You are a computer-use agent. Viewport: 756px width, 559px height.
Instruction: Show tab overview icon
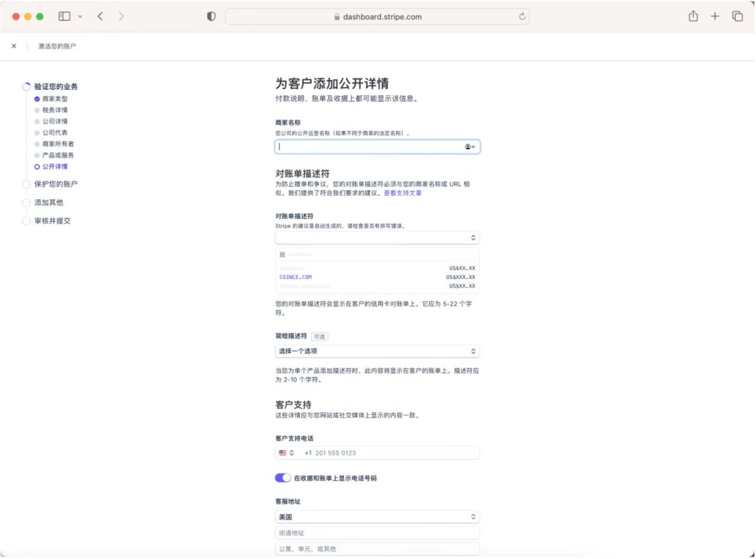pyautogui.click(x=737, y=16)
